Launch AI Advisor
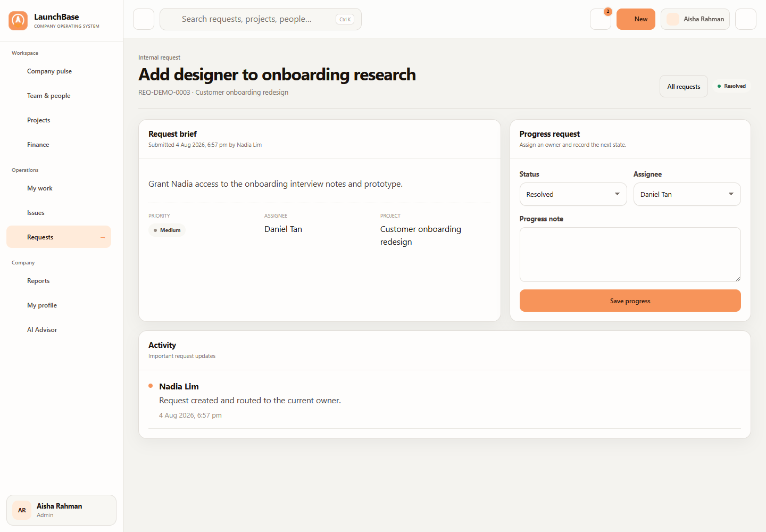Image resolution: width=766 pixels, height=532 pixels. click(59, 330)
